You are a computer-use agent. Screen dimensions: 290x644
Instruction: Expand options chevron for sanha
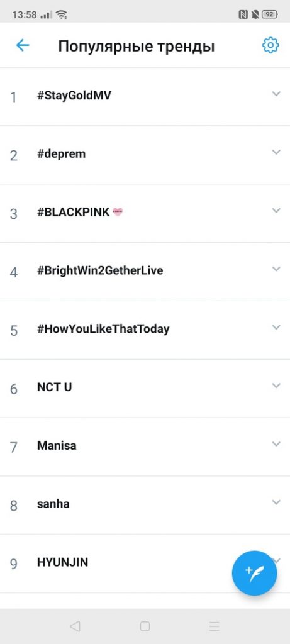276,502
